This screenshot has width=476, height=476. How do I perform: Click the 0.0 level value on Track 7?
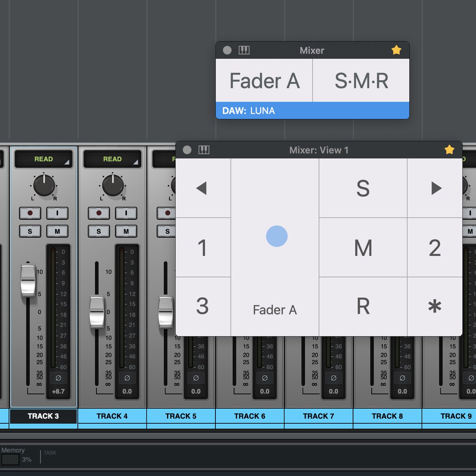point(334,392)
